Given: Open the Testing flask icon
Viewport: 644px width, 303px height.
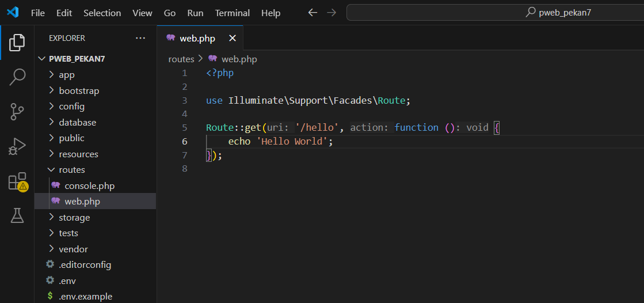Looking at the screenshot, I should [17, 216].
